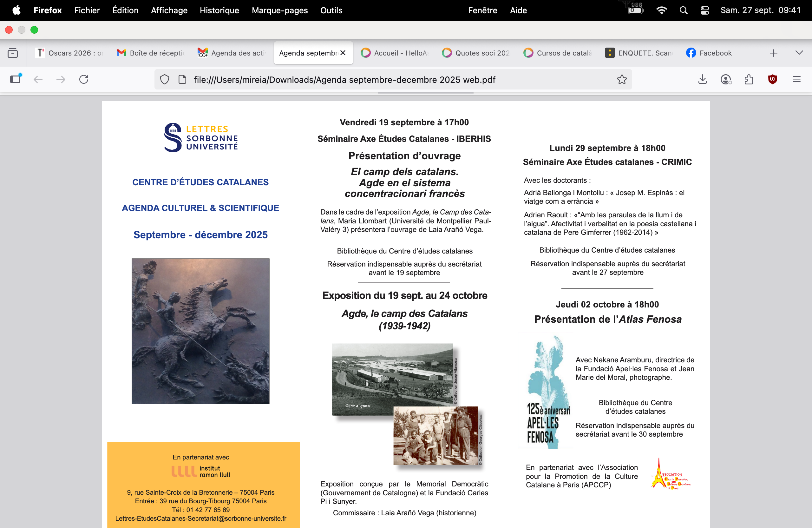
Task: Open the Historique menu
Action: 219,10
